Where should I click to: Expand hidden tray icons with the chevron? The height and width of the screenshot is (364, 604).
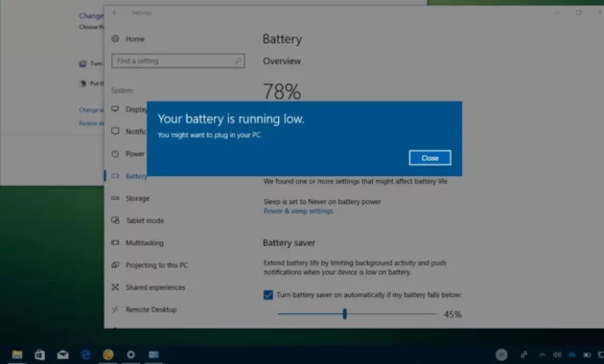coord(543,354)
